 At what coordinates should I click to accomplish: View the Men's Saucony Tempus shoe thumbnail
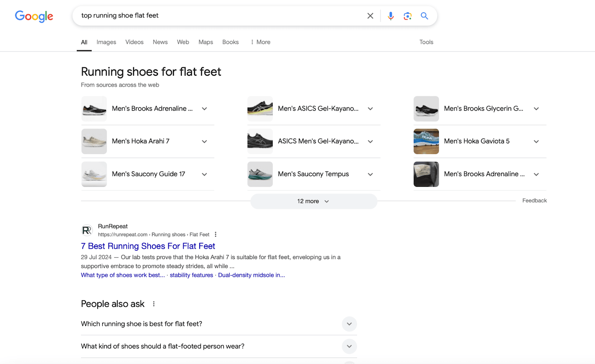(x=260, y=174)
